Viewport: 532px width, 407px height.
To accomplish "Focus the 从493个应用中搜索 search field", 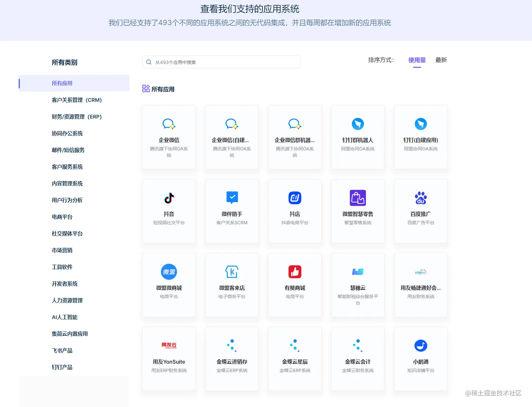I will 221,62.
